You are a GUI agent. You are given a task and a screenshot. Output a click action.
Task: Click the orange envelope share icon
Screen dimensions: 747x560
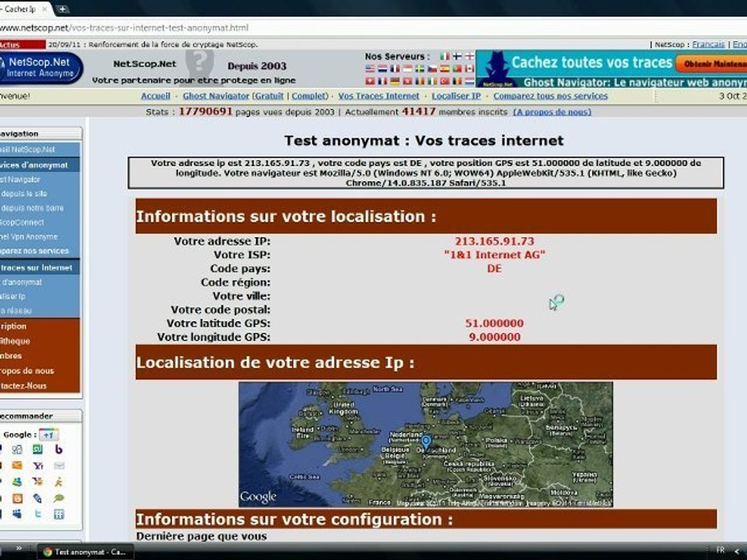coord(17,465)
